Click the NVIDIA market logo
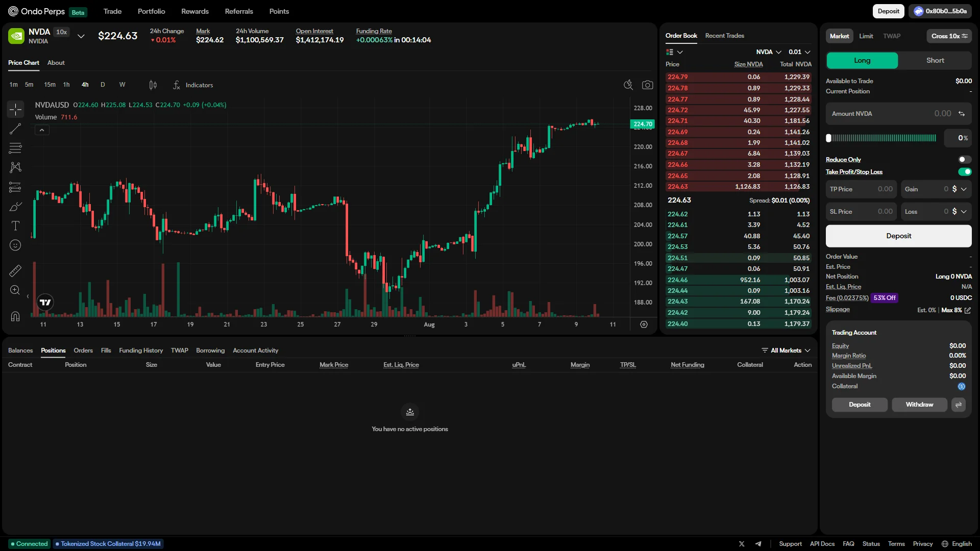The height and width of the screenshot is (551, 980). [16, 36]
